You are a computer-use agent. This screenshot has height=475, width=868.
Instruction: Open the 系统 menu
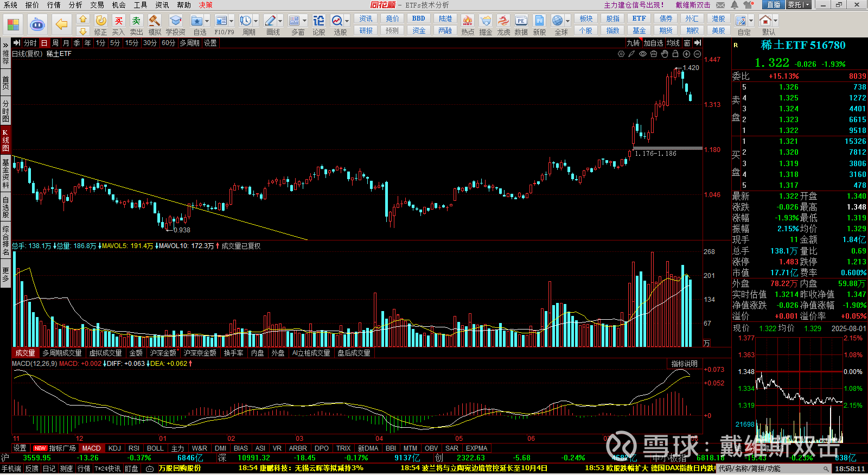pos(10,5)
